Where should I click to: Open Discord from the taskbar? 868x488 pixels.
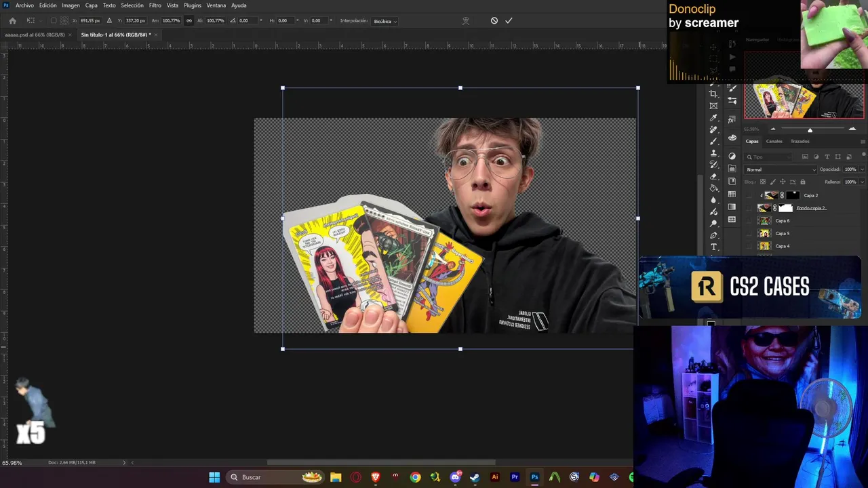click(456, 477)
